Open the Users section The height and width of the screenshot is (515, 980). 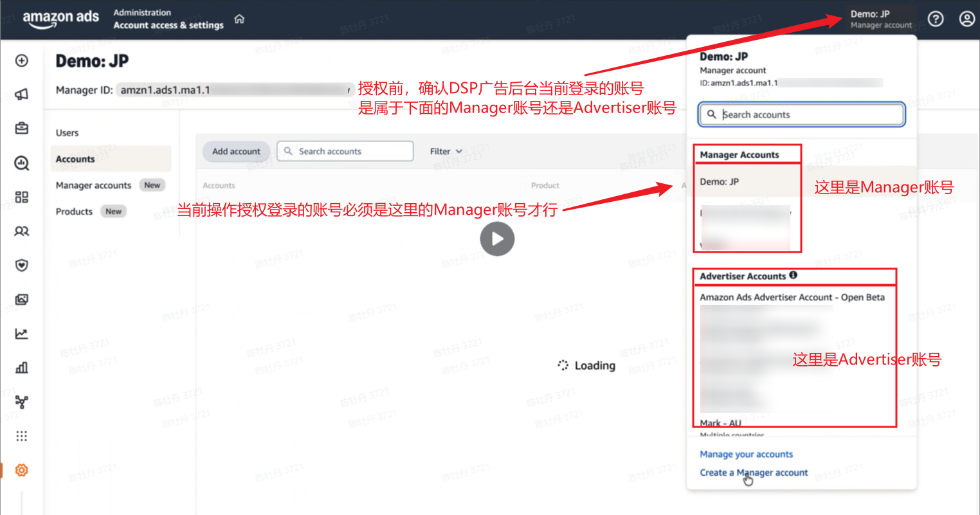pos(67,132)
